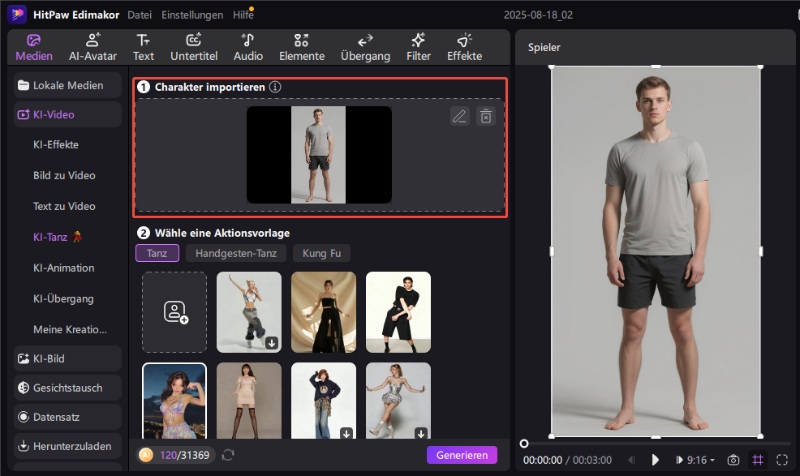Click the player progress slider handle
The width and height of the screenshot is (800, 476).
point(524,443)
